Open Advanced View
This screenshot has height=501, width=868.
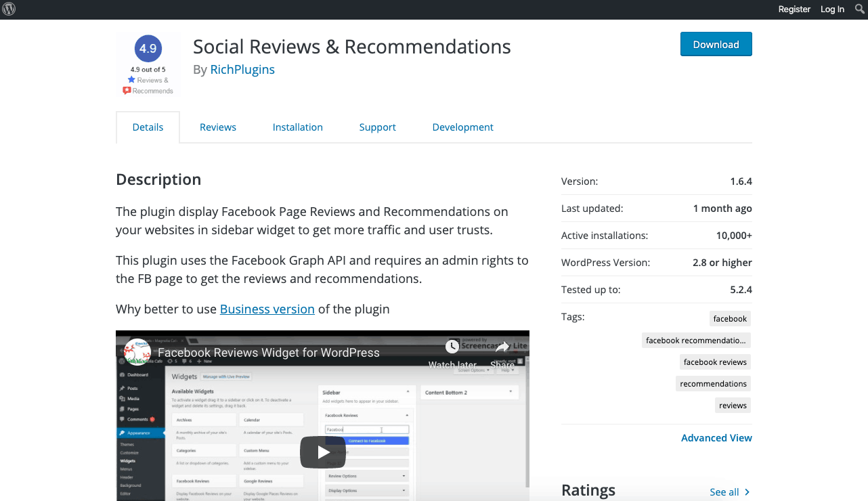[716, 437]
